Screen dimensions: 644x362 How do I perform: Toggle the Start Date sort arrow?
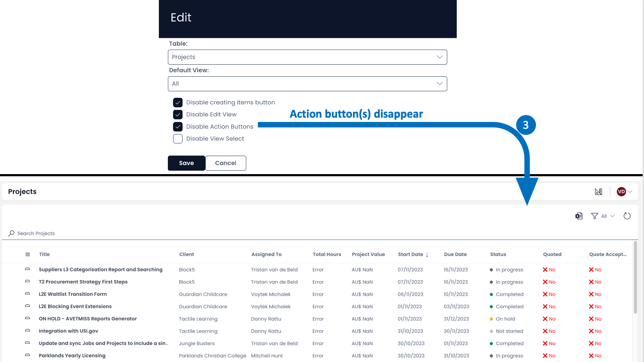(x=427, y=255)
